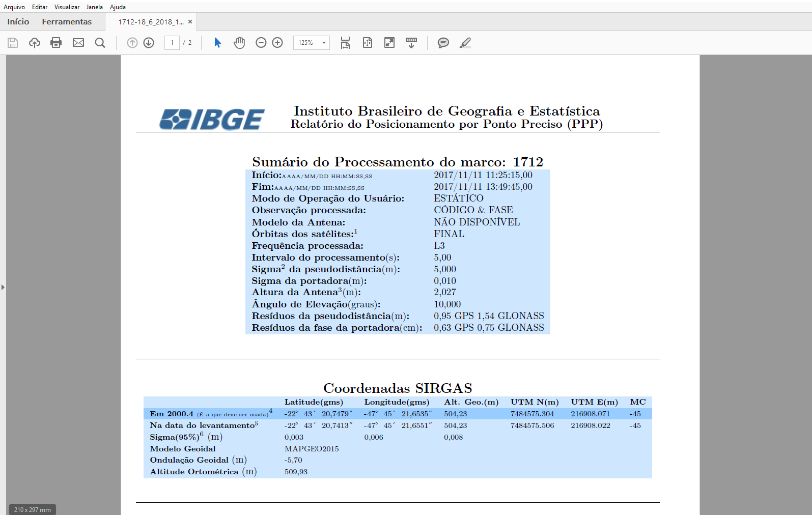Image resolution: width=812 pixels, height=515 pixels.
Task: Activate the selection arrow tool
Action: [217, 43]
